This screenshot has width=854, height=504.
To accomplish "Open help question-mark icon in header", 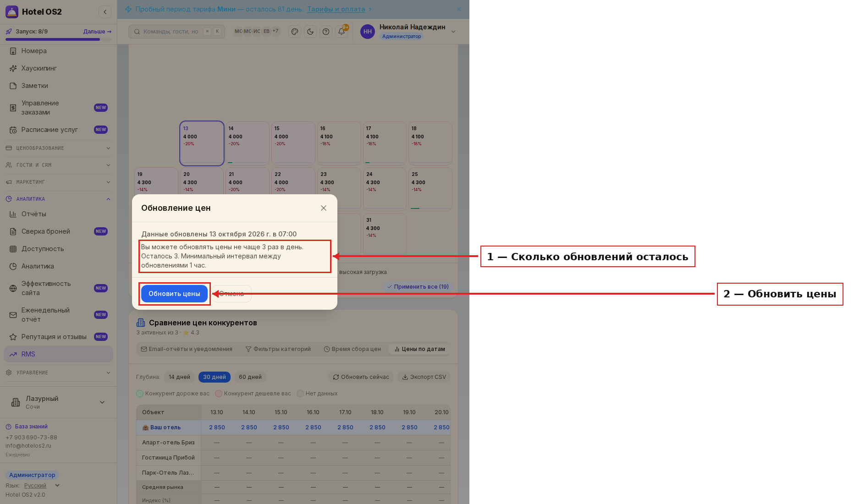I will tap(326, 32).
